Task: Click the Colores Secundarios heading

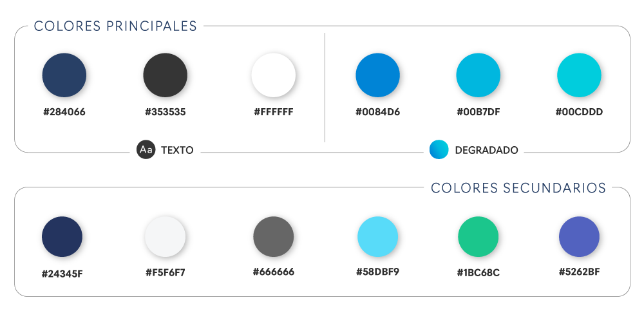Action: point(518,188)
